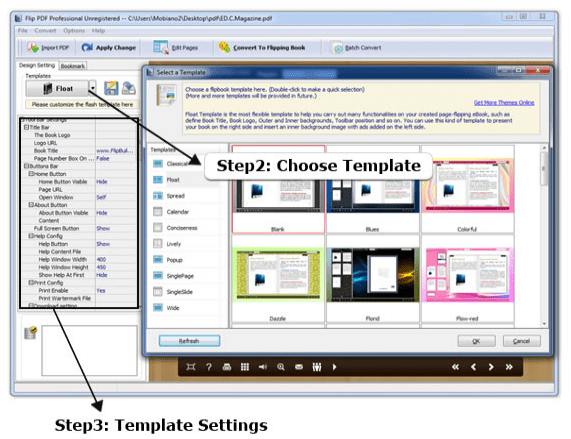Click the zoom magnifier icon in book toolbar
The height and width of the screenshot is (439, 571).
tap(280, 367)
